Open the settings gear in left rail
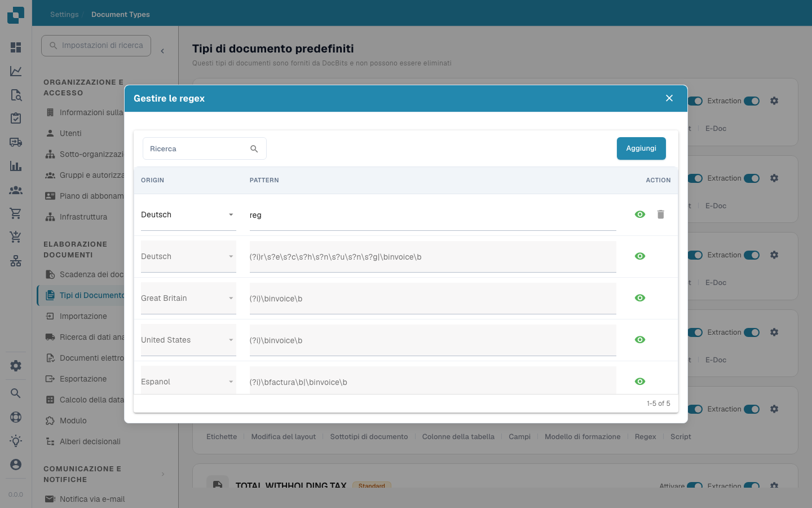Image resolution: width=812 pixels, height=508 pixels. [x=16, y=366]
